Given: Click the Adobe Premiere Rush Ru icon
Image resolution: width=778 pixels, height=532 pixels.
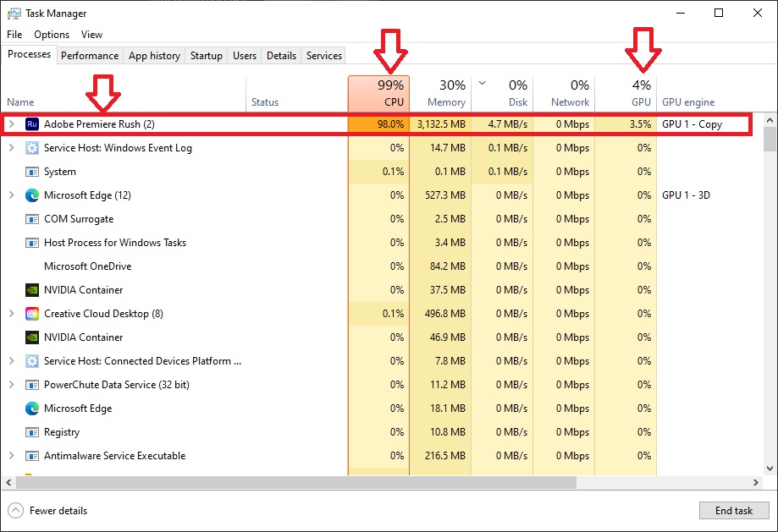Looking at the screenshot, I should coord(32,124).
